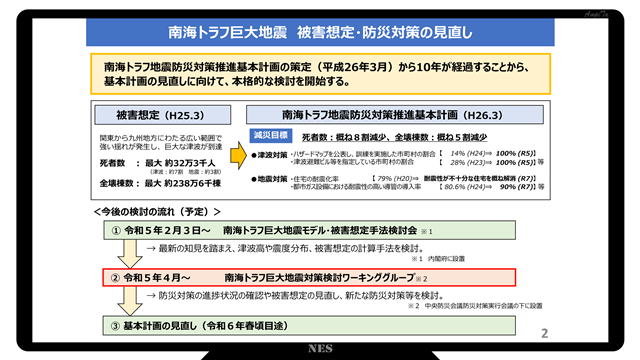Click the watermark text at top-right corner

tap(596, 14)
